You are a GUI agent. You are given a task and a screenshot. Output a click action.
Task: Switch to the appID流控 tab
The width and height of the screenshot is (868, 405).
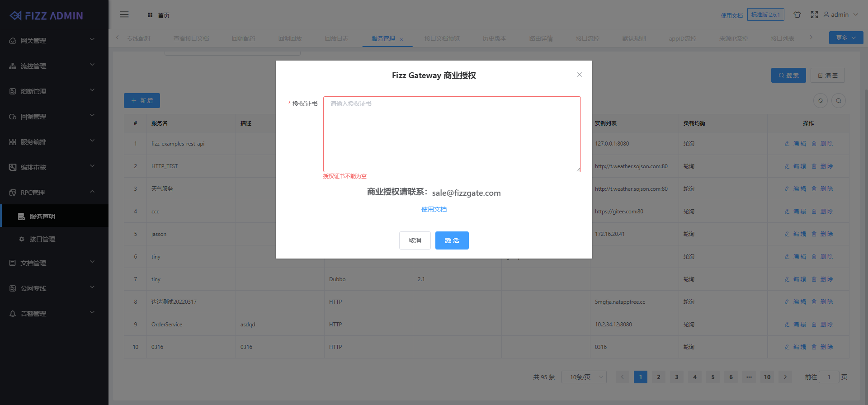pyautogui.click(x=683, y=38)
